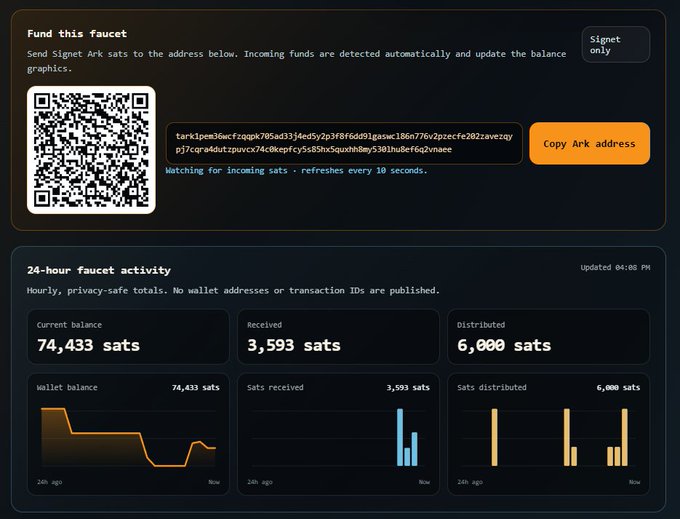Image resolution: width=680 pixels, height=519 pixels.
Task: Click the Wallet balance line chart
Action: click(128, 437)
